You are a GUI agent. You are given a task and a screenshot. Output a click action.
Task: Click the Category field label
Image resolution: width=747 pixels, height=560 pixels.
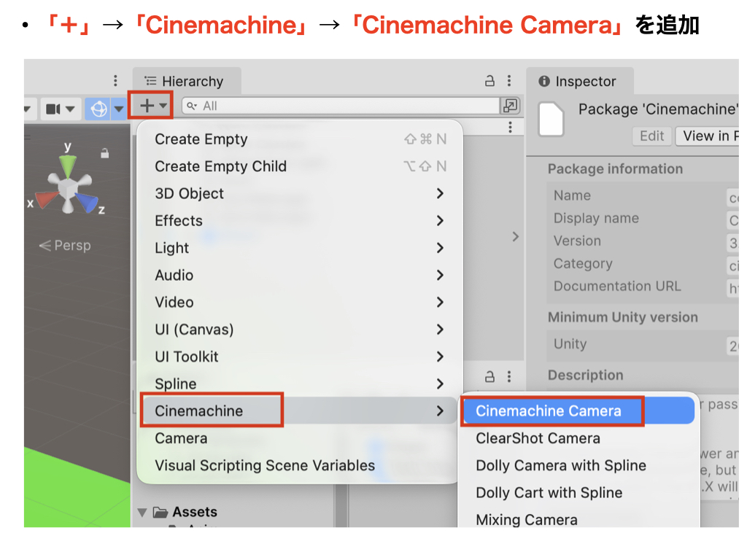(x=583, y=263)
